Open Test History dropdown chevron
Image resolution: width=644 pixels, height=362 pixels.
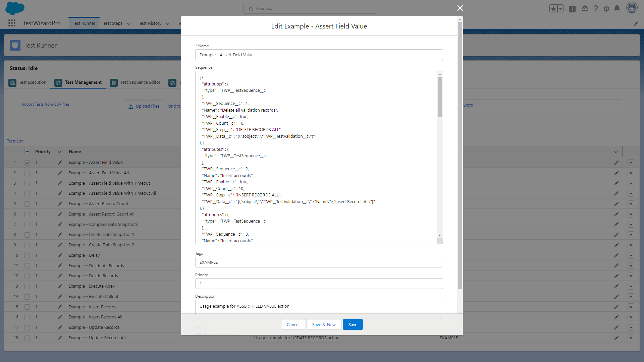168,23
